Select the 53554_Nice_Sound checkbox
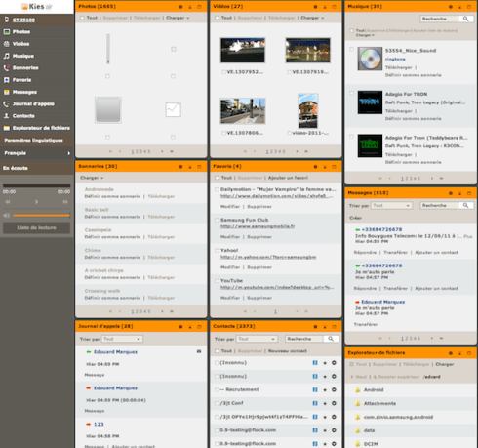 [351, 49]
